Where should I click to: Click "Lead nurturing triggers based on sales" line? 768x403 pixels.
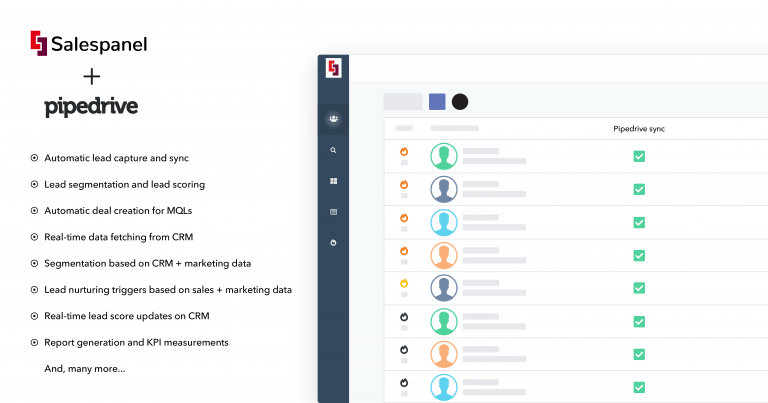[x=168, y=290]
